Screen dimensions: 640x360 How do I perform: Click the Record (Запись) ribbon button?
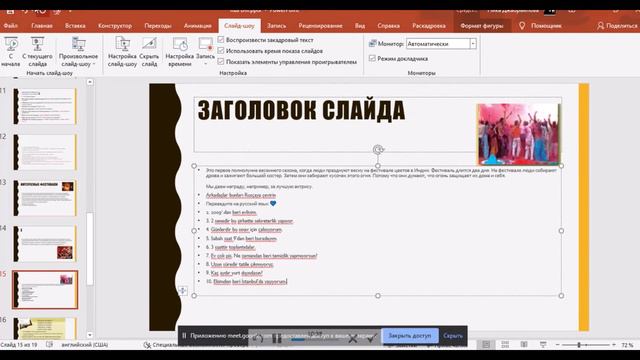[205, 52]
